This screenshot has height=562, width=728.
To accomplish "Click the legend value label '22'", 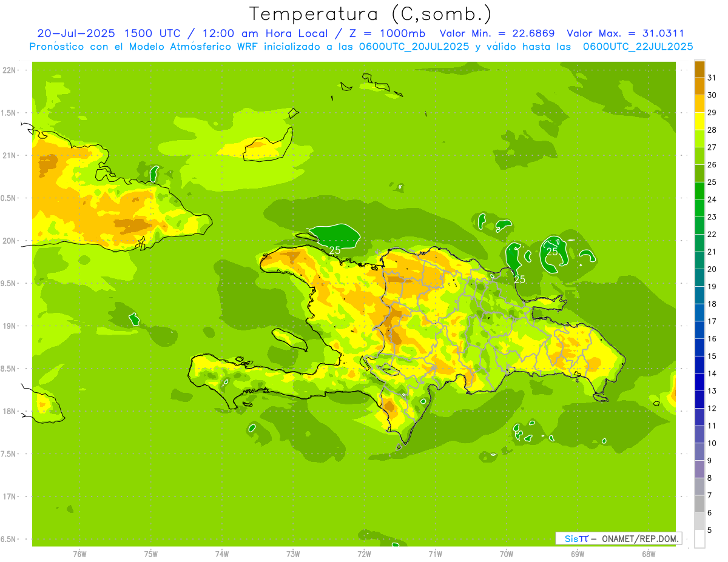I will 712,234.
